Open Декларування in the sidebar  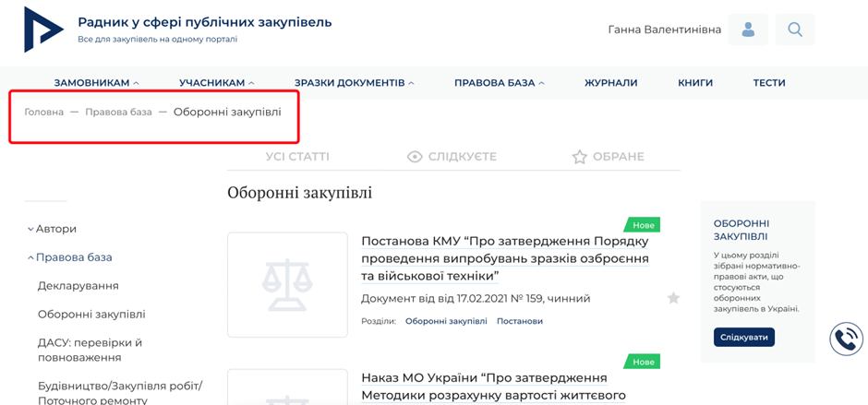(78, 286)
